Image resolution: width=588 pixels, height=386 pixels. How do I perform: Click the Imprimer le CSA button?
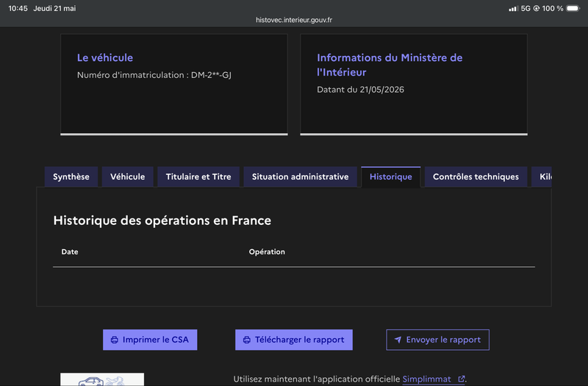pos(150,340)
